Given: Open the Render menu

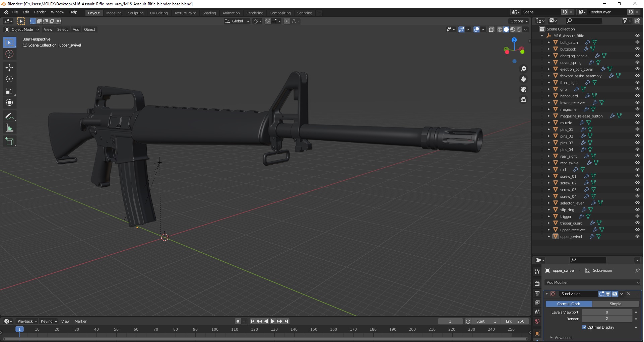Looking at the screenshot, I should (40, 12).
